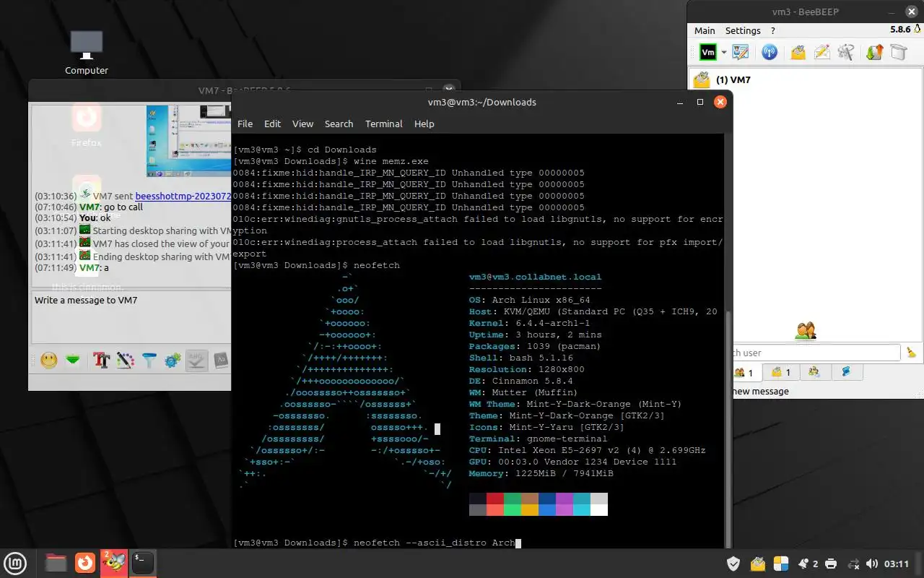Open the Search menu in the terminal
924x578 pixels.
coord(339,124)
